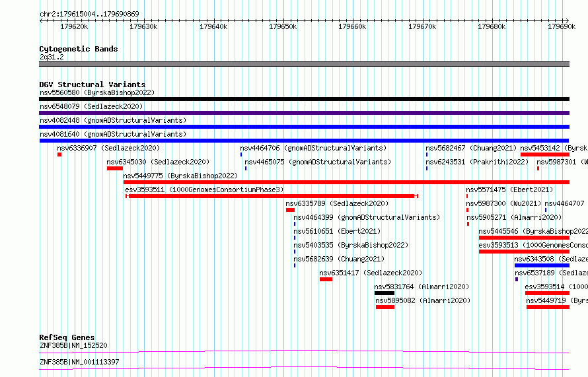The image size is (588, 377).
Task: Select the blue nsv6343508 variant bar
Action: 542,265
